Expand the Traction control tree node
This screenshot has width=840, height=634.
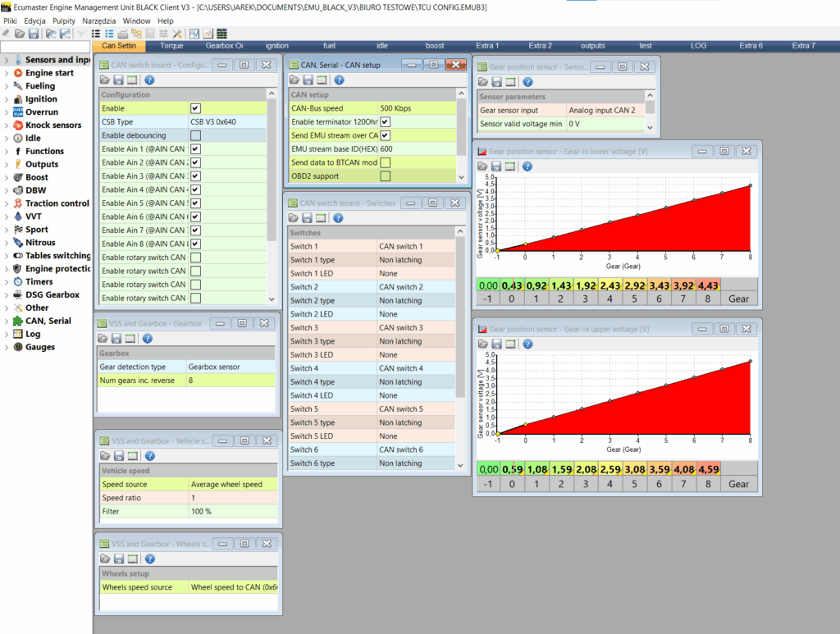point(7,203)
